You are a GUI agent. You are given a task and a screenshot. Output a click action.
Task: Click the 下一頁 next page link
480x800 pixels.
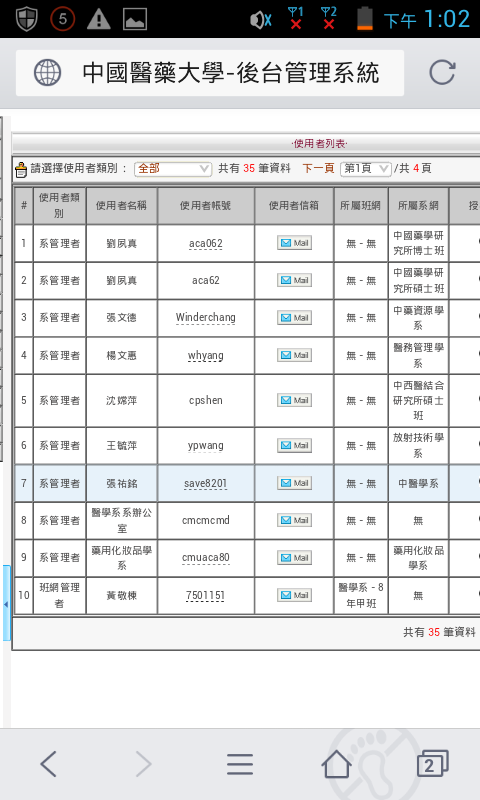[x=318, y=168]
